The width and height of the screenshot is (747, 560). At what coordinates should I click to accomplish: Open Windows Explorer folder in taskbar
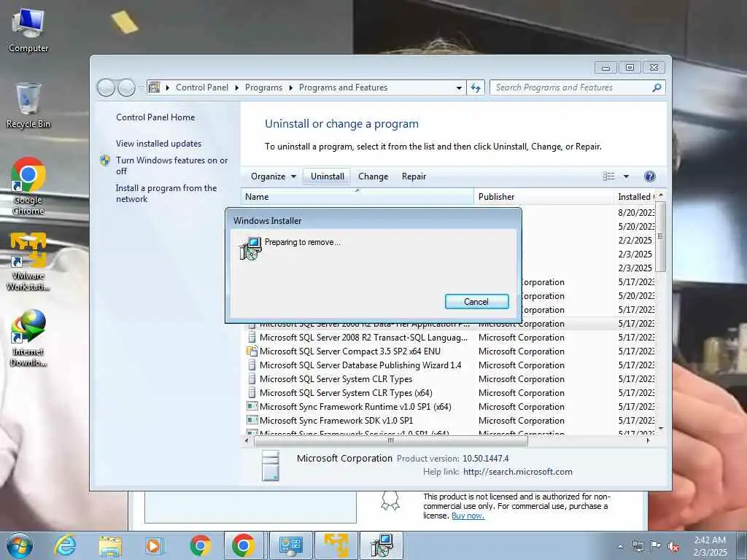click(110, 545)
